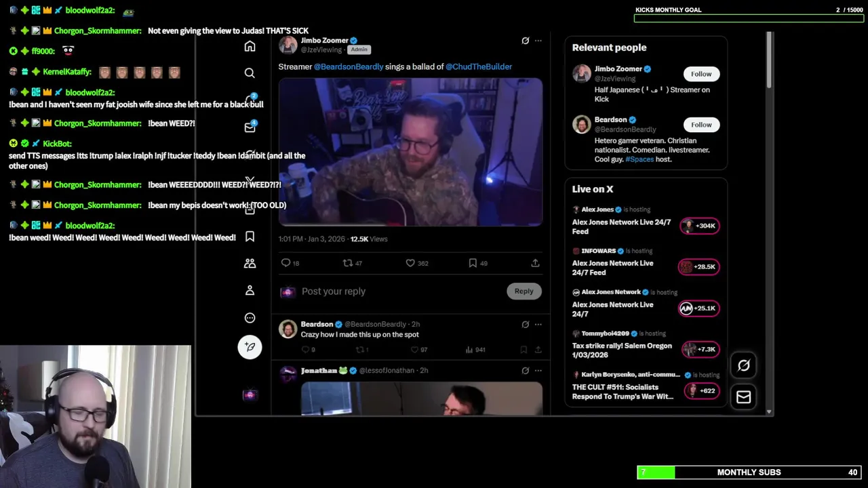
Task: Click the Reply button beside the reply field
Action: coord(524,291)
